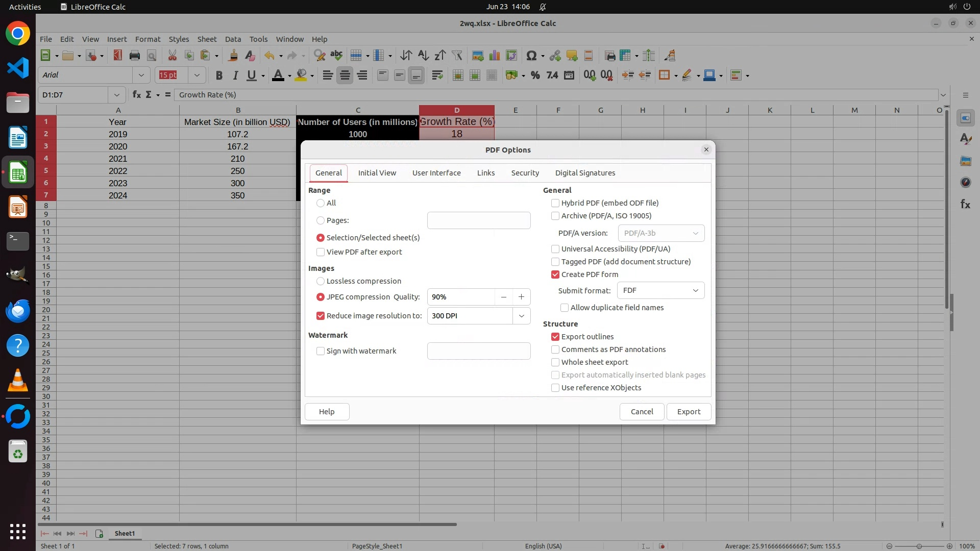Select the All range radio button
The height and width of the screenshot is (551, 980).
(321, 203)
